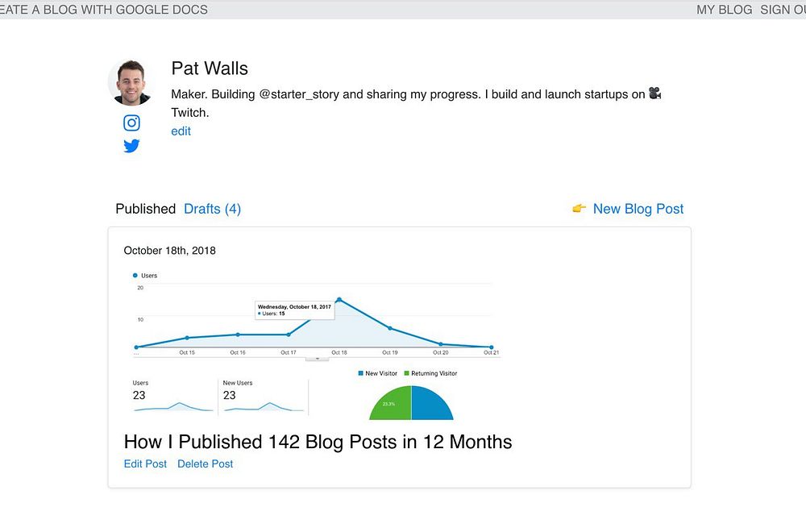806x532 pixels.
Task: Click Edit Post link
Action: point(145,464)
